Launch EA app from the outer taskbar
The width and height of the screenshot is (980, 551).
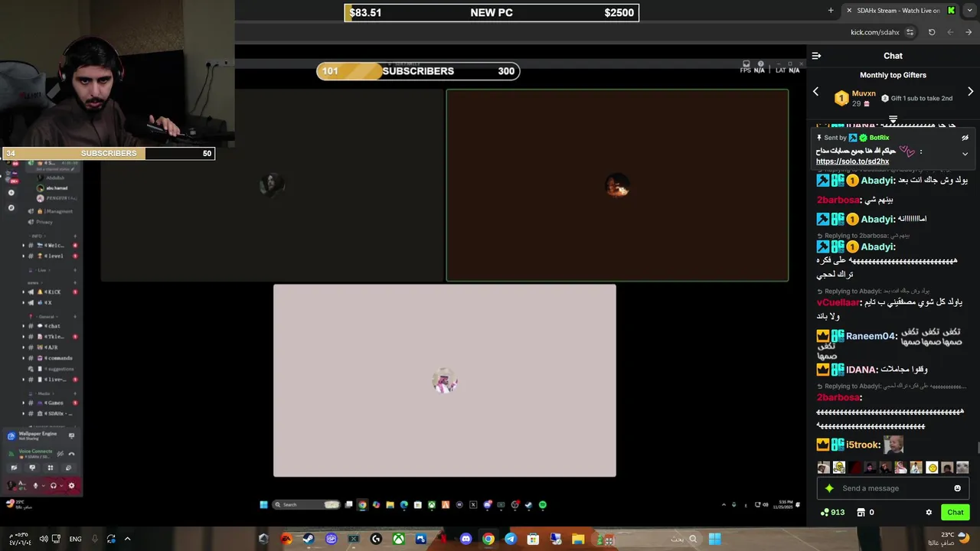pyautogui.click(x=286, y=539)
